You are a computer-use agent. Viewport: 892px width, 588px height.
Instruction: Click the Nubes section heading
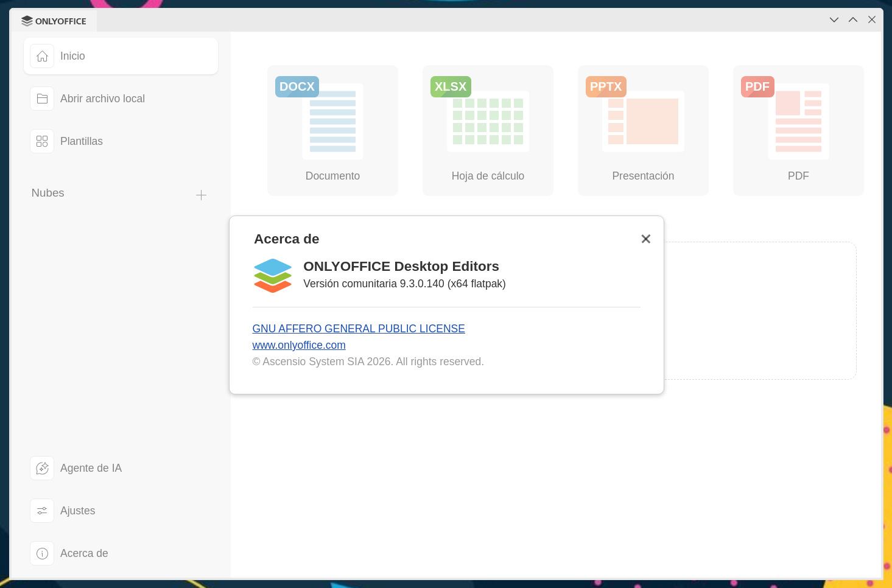point(47,193)
